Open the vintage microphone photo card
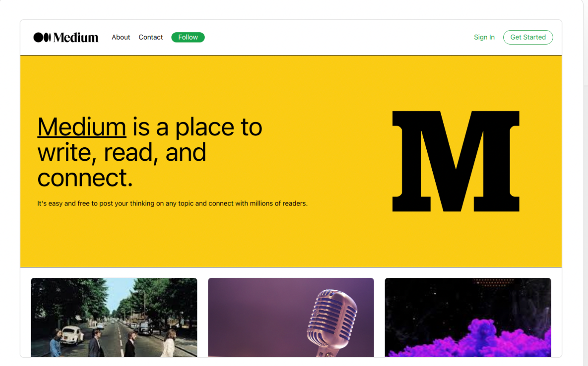Viewport: 588px width, 366px height. click(291, 317)
